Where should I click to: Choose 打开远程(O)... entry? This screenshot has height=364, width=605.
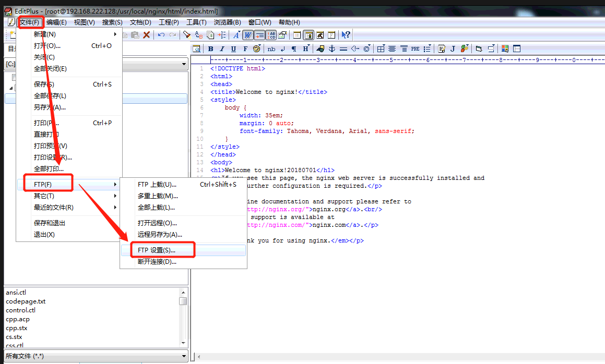(184, 223)
